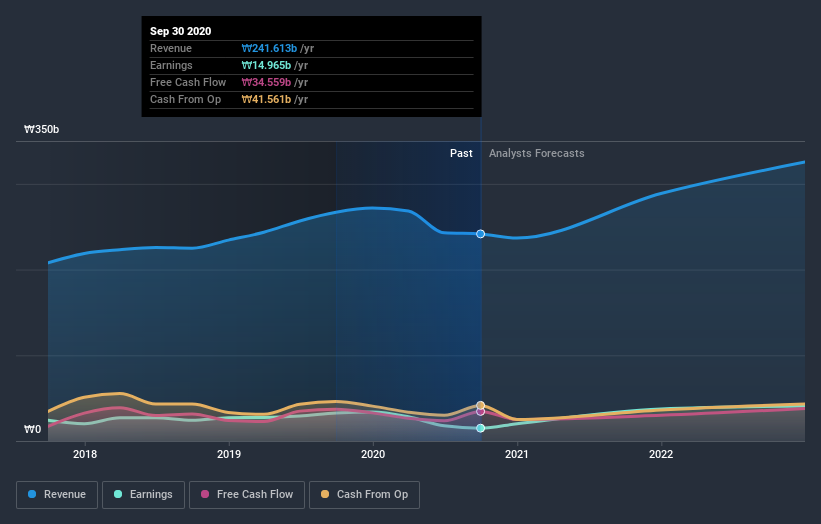This screenshot has height=524, width=821.
Task: Click the Earnings row label in tooltip
Action: pos(171,65)
